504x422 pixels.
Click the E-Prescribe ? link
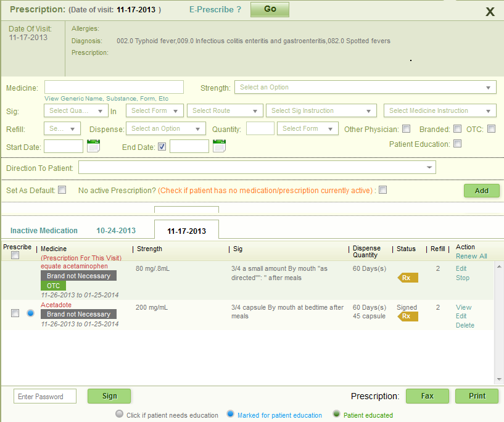pyautogui.click(x=215, y=10)
